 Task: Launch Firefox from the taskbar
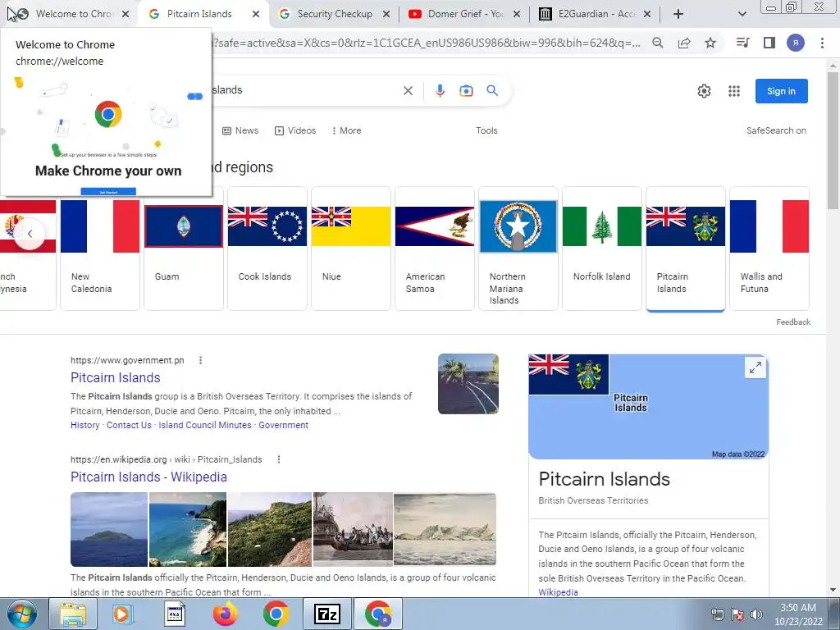click(x=225, y=614)
